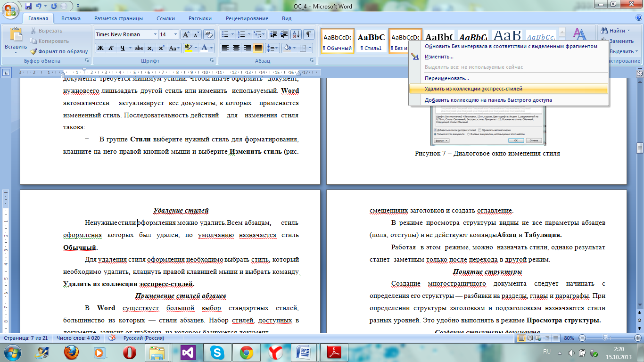Screen dimensions: 644x362
Task: Click the font color A swatch
Action: (x=204, y=48)
